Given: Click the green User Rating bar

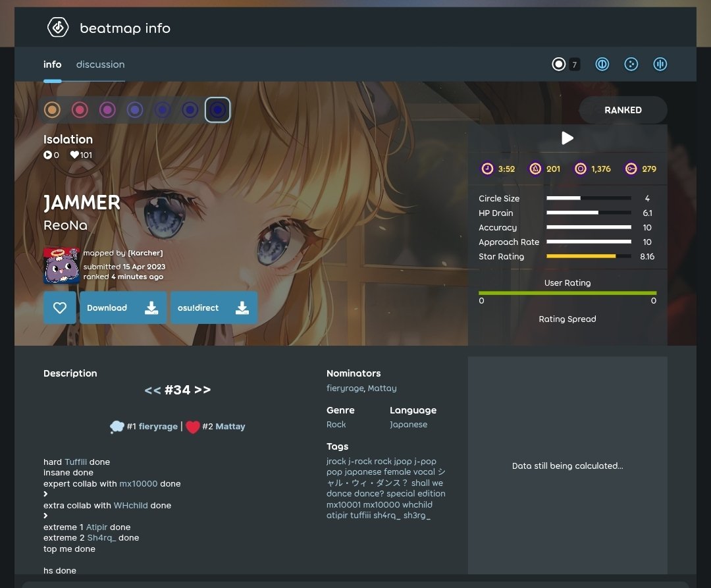Looking at the screenshot, I should coord(567,293).
